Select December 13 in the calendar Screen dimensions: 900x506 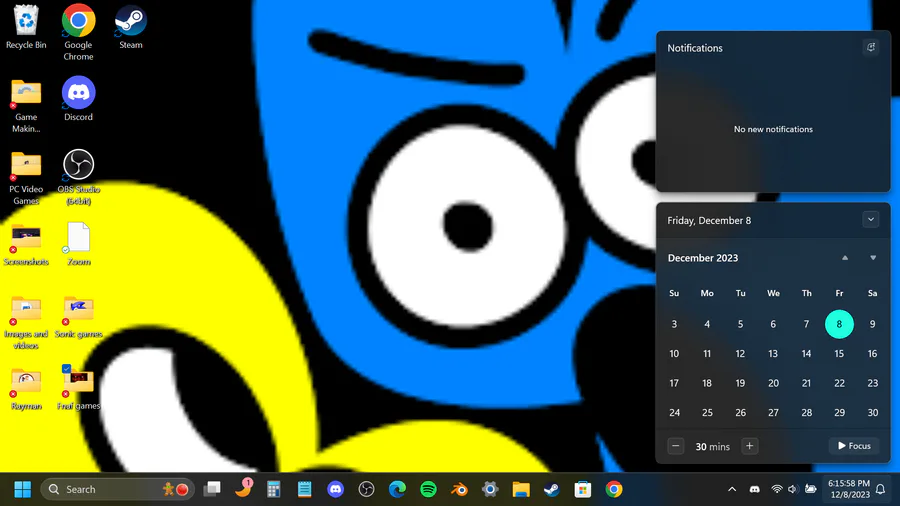tap(773, 353)
